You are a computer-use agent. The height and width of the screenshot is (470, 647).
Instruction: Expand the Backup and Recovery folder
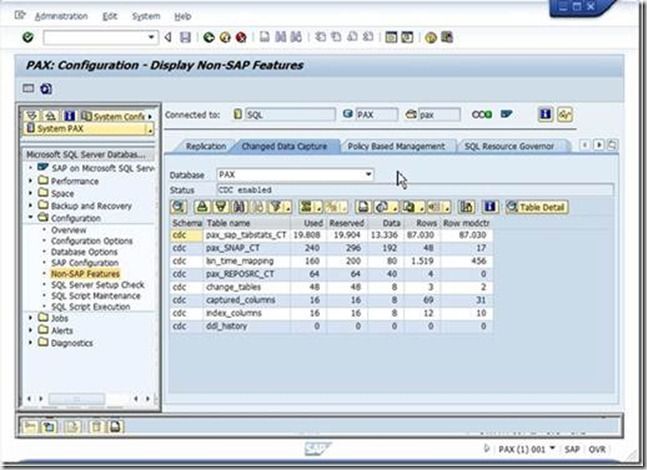(x=31, y=205)
